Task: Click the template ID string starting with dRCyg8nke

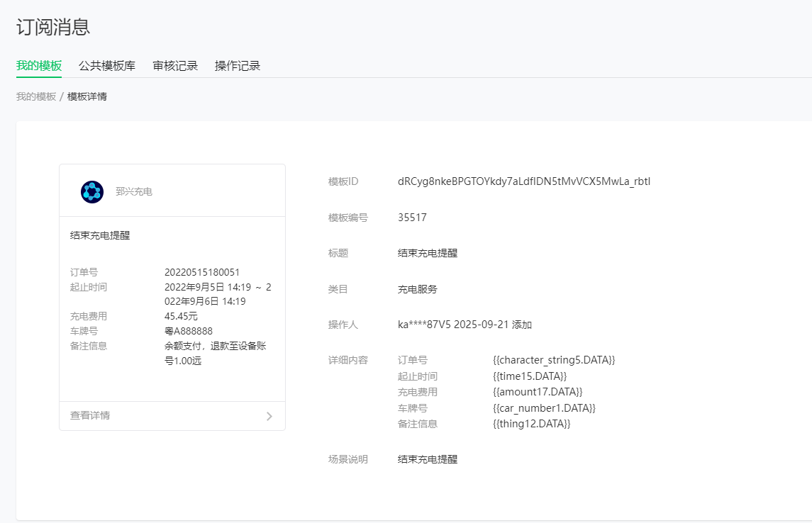Action: click(524, 181)
